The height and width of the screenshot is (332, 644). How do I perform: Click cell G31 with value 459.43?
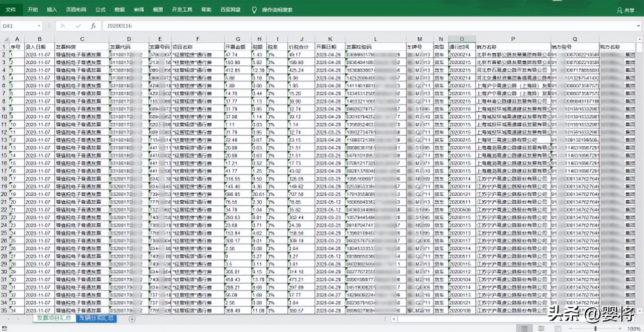pos(238,279)
